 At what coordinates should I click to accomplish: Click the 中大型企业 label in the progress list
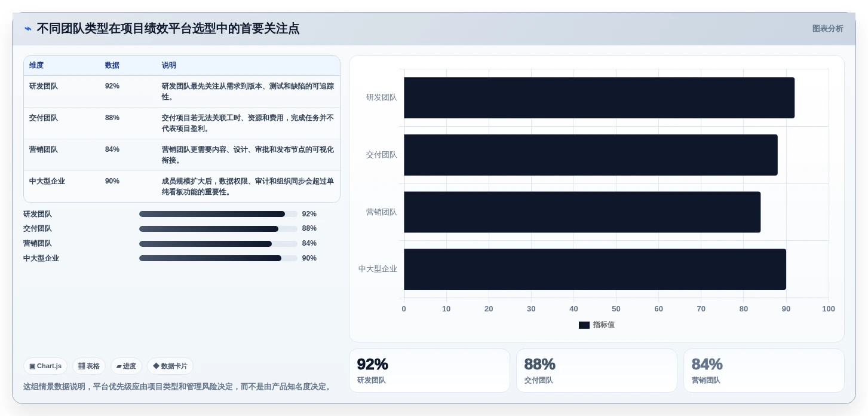[x=41, y=258]
